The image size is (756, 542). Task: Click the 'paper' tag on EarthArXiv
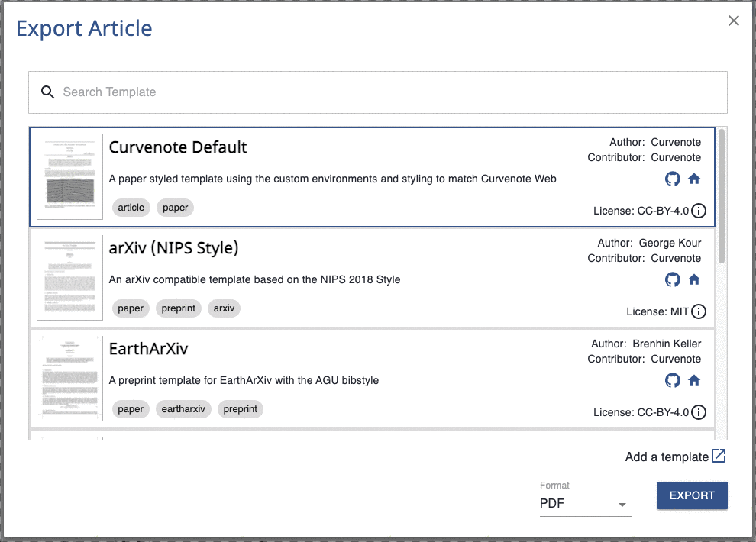pos(131,409)
